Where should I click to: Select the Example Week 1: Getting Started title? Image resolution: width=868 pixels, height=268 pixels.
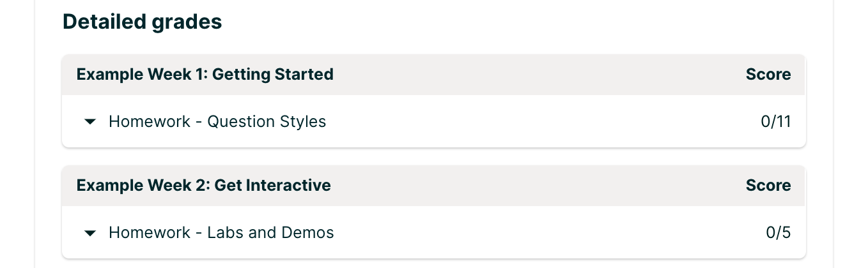(205, 75)
